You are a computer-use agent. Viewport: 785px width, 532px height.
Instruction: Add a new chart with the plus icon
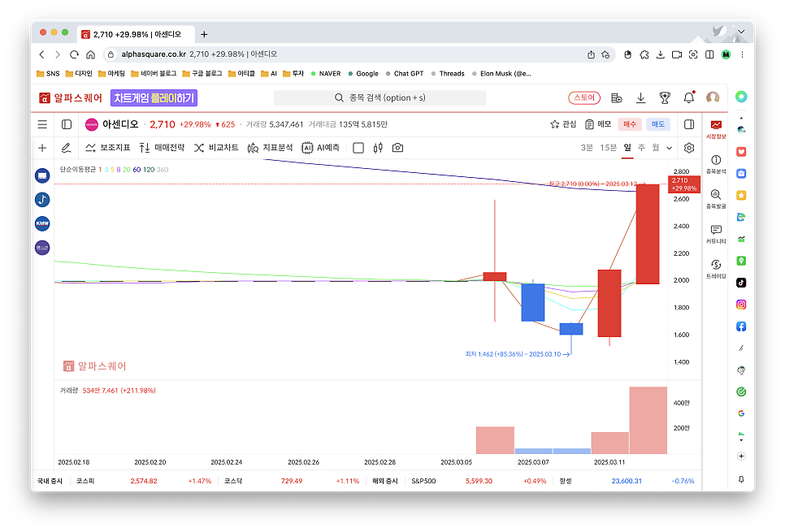coord(42,148)
